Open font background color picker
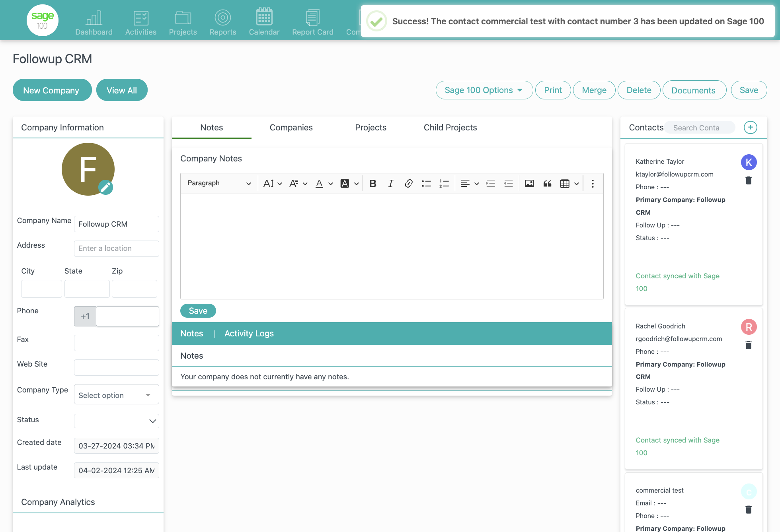Screen dimensions: 780x532 pos(349,183)
